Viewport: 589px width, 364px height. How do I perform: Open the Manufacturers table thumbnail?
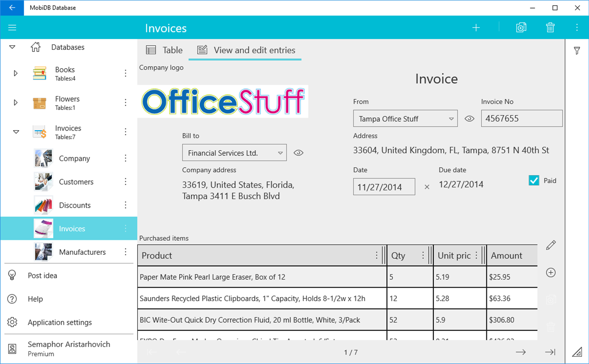pyautogui.click(x=44, y=252)
